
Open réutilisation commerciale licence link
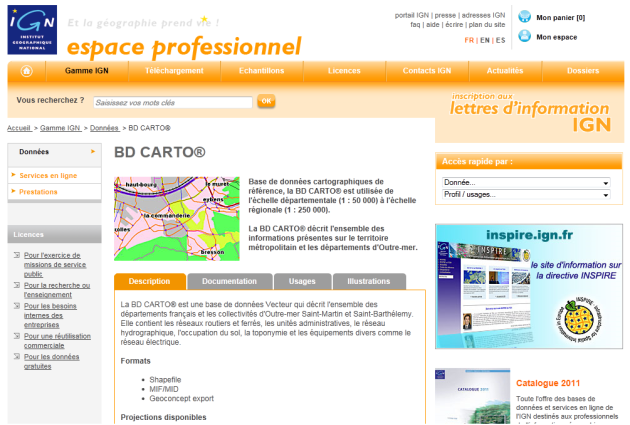[57, 341]
